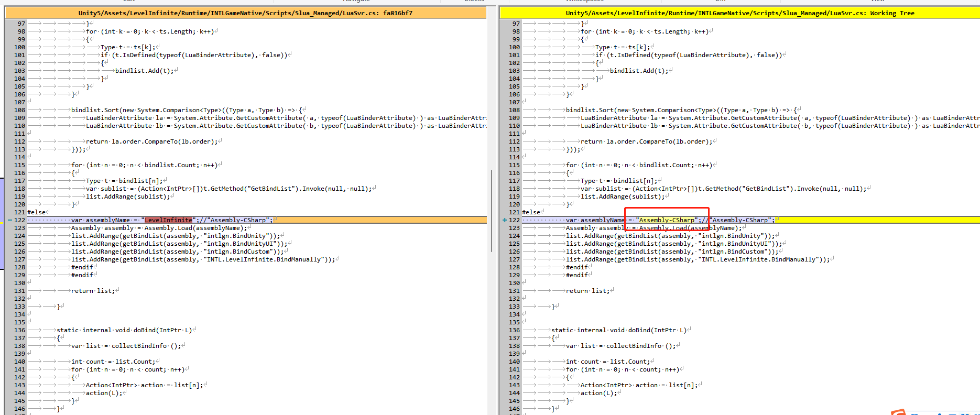Click line number 98 in the left pane

pos(21,31)
